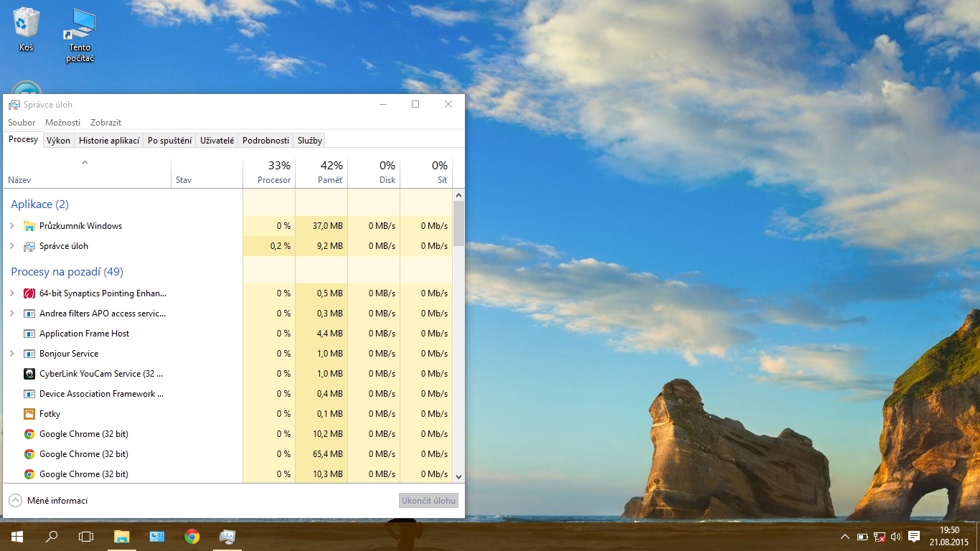Open the Možnosti menu

pos(62,123)
